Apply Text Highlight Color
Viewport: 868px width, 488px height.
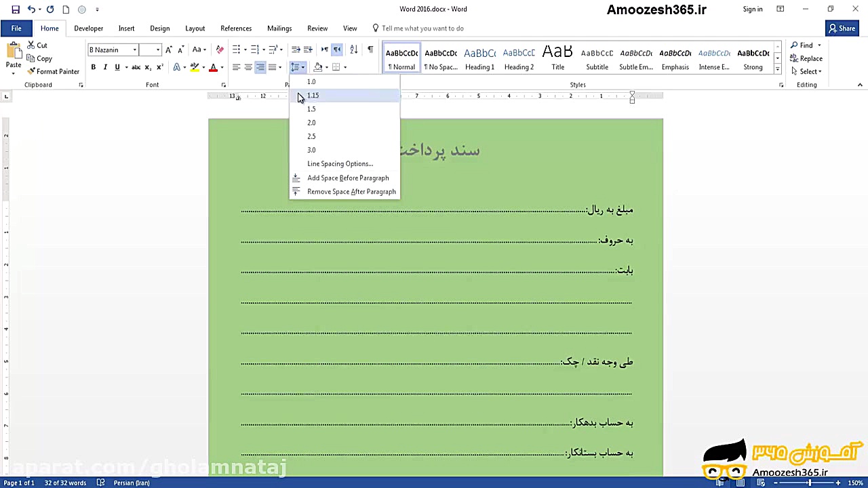pos(195,66)
